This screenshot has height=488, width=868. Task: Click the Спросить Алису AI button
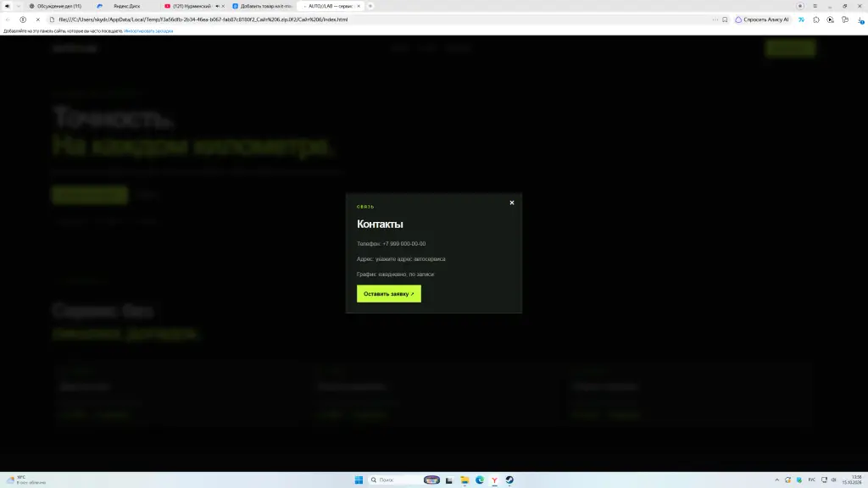coord(762,19)
